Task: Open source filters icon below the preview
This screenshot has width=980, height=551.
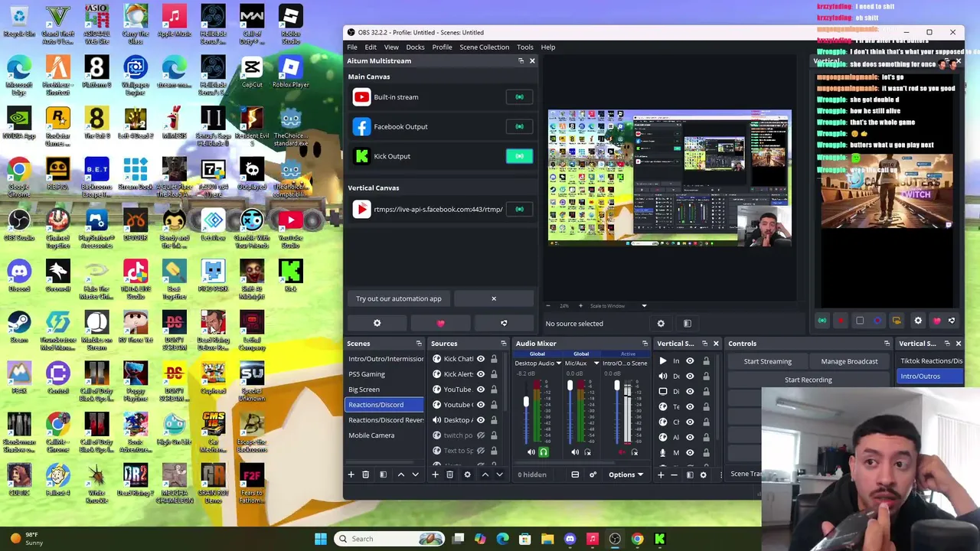Action: coord(687,324)
